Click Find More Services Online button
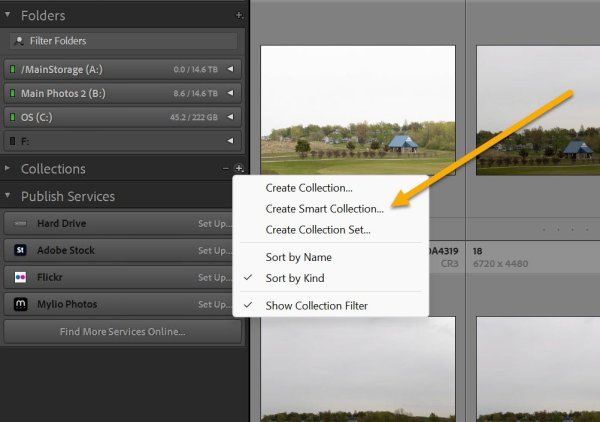The image size is (600, 422). pyautogui.click(x=122, y=331)
